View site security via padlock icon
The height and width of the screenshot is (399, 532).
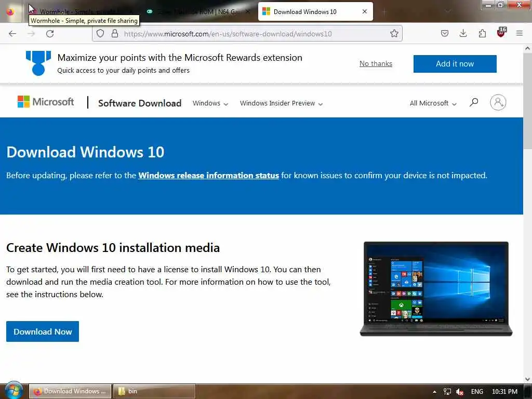point(115,33)
